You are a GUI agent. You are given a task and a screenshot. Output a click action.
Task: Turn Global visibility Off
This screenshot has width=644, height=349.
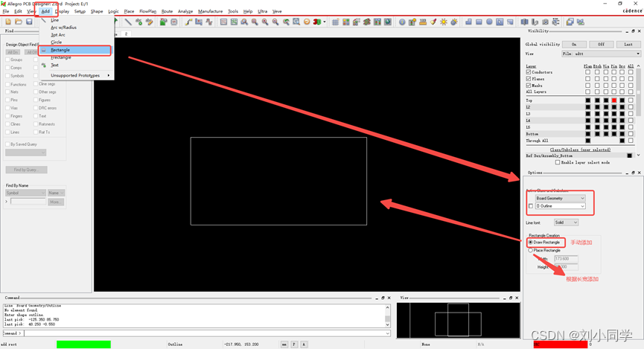601,44
